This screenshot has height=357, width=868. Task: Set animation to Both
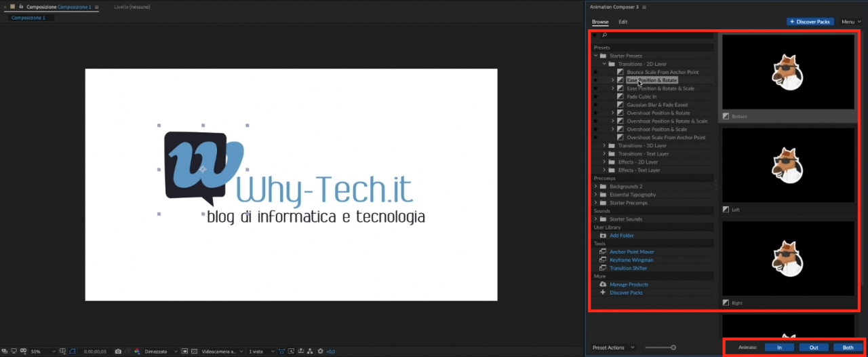pyautogui.click(x=848, y=347)
